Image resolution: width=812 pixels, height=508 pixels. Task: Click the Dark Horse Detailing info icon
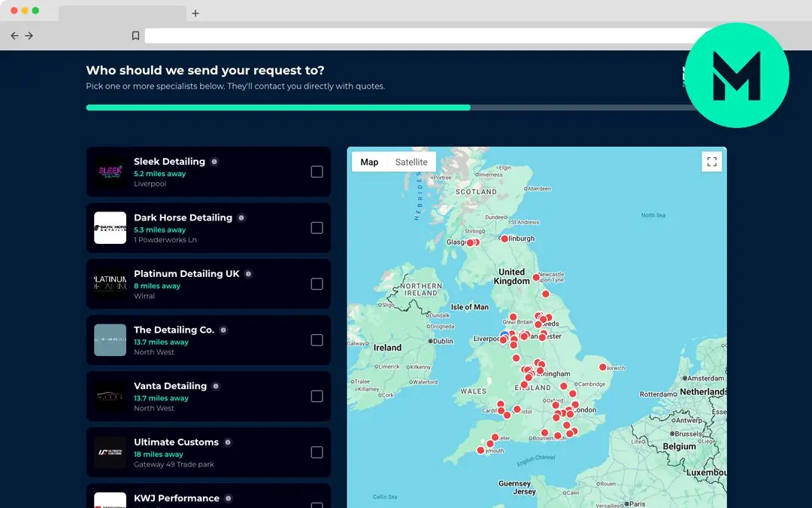pyautogui.click(x=241, y=217)
